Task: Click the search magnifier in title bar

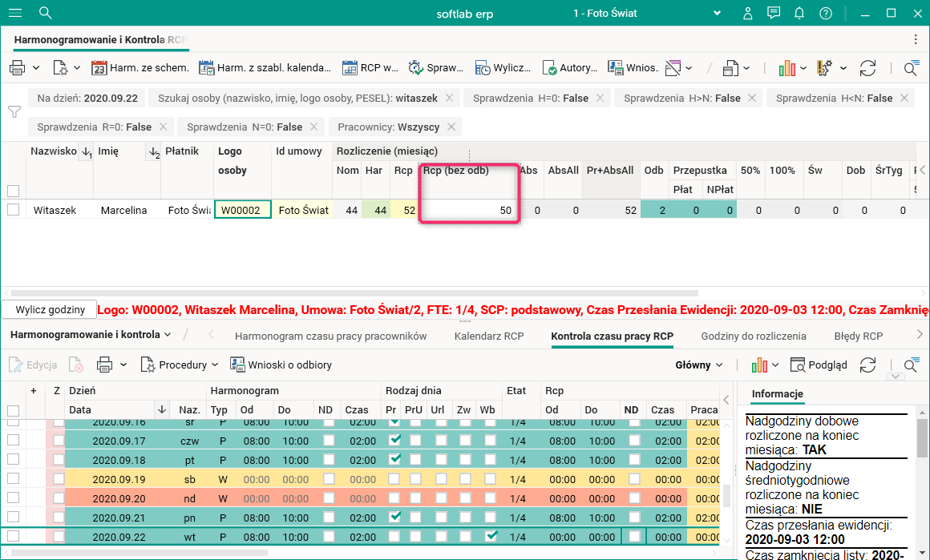Action: tap(45, 13)
